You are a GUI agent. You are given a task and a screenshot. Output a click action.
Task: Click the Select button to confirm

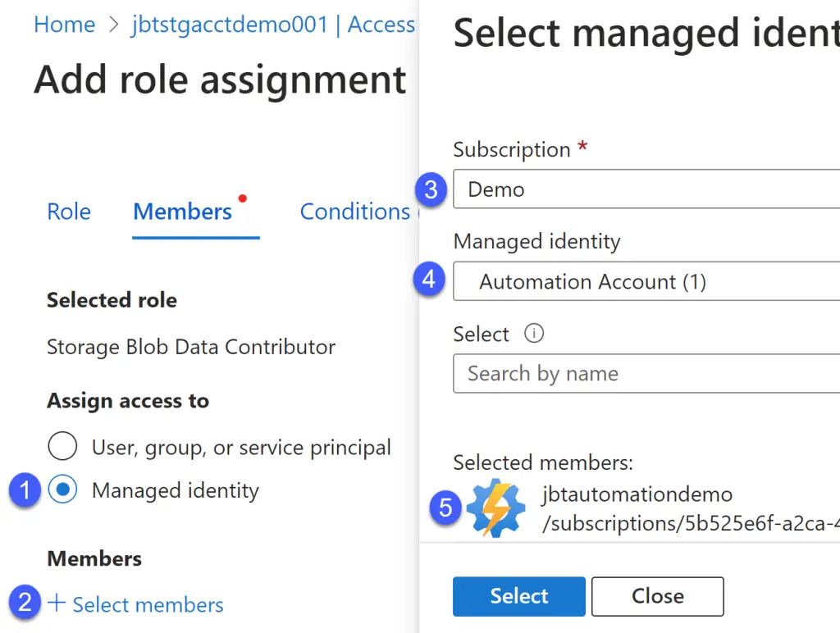[x=518, y=596]
